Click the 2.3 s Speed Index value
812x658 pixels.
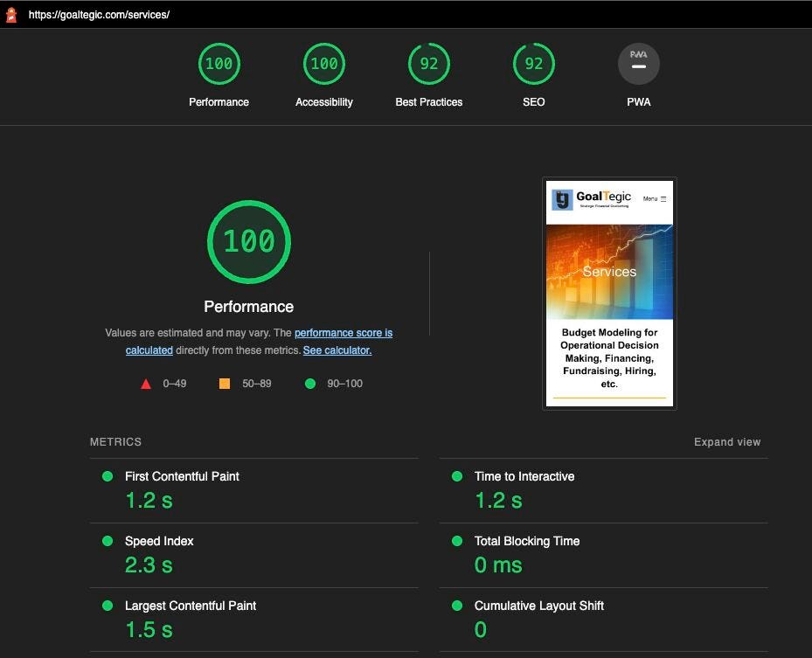(x=149, y=565)
